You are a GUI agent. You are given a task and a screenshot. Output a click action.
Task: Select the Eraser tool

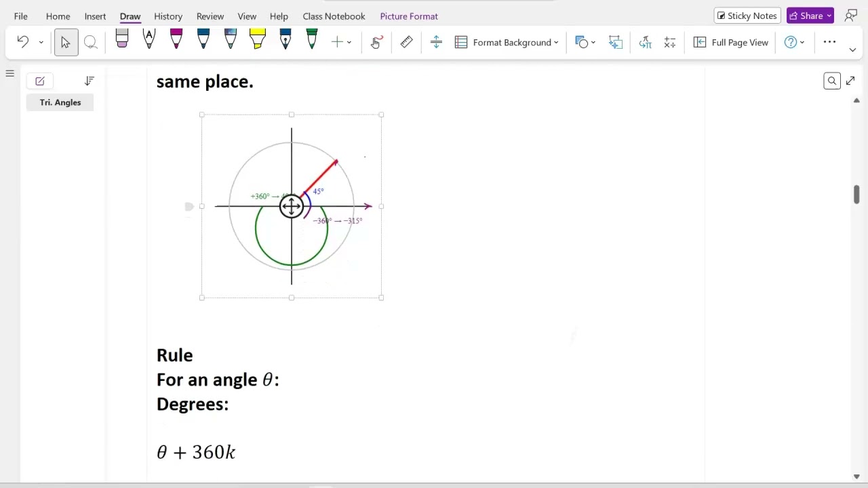point(122,39)
